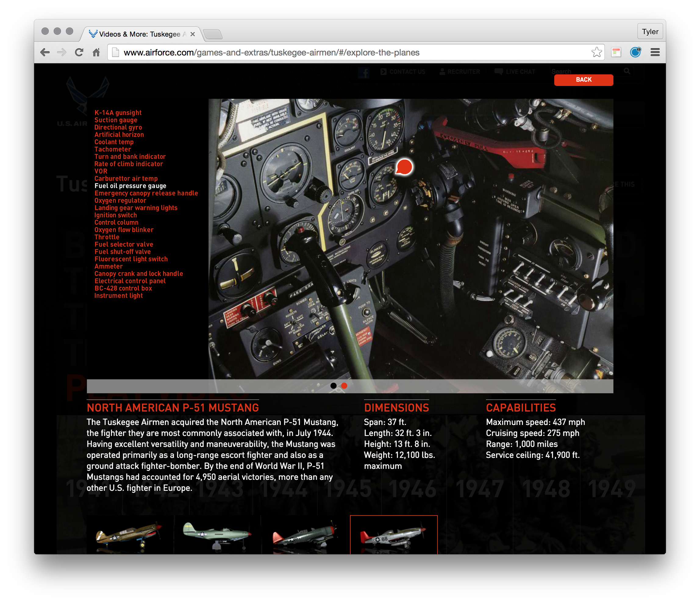Select Directional gyro item
Viewport: 700px width, 603px height.
(118, 127)
